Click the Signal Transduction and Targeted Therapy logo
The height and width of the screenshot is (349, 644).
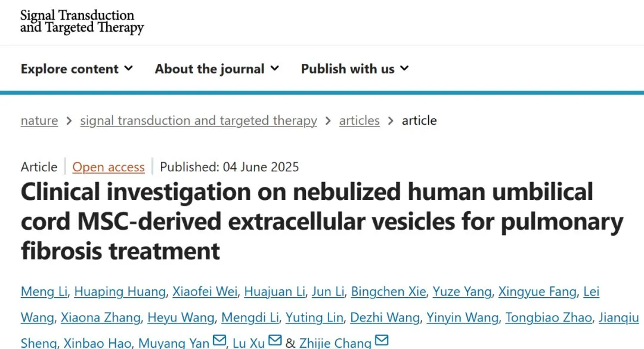click(82, 21)
